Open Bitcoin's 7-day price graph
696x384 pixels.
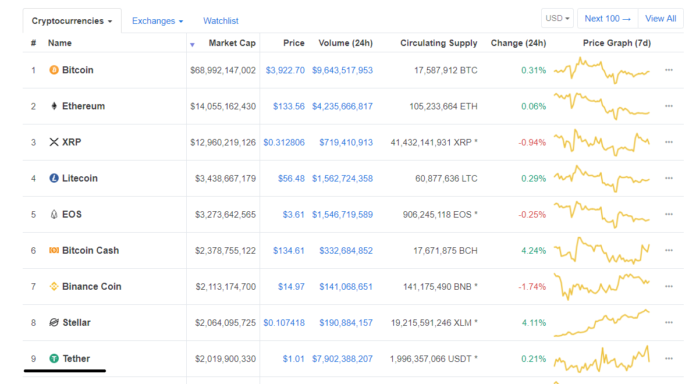pos(601,70)
